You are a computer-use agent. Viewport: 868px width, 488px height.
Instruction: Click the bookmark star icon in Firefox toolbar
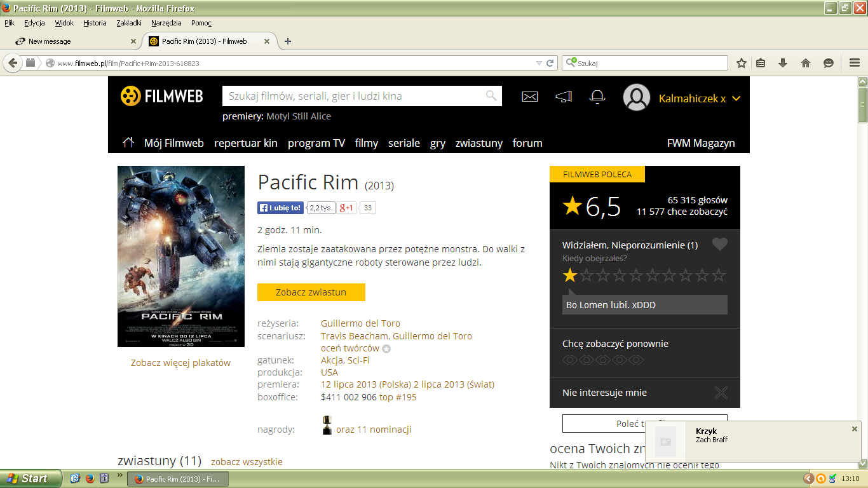point(741,63)
